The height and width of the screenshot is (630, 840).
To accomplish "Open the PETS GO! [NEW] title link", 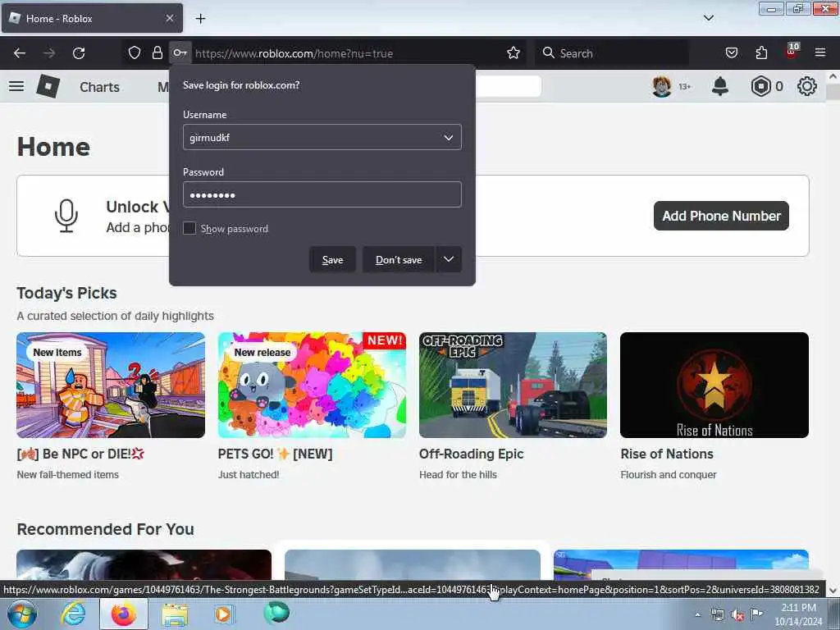I will pyautogui.click(x=276, y=454).
